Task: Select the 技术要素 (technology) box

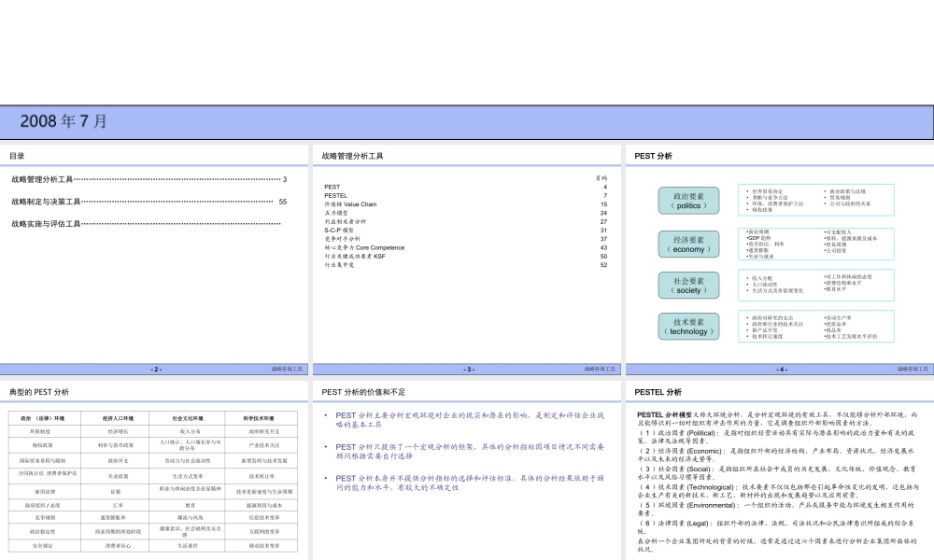Action: 689,327
